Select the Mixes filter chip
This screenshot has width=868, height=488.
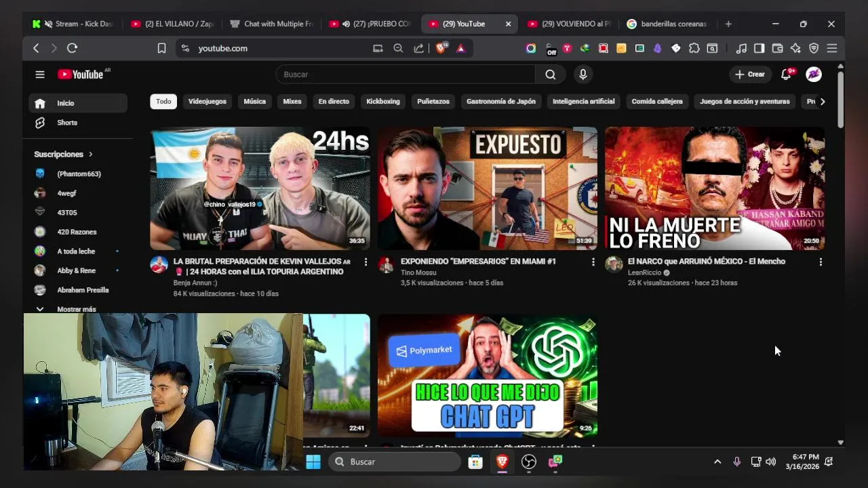pos(292,102)
